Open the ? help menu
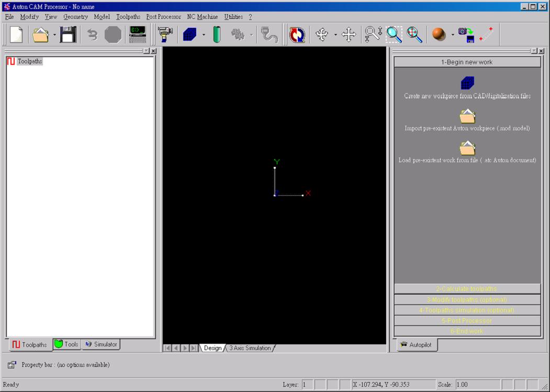This screenshot has width=550, height=392. point(250,17)
